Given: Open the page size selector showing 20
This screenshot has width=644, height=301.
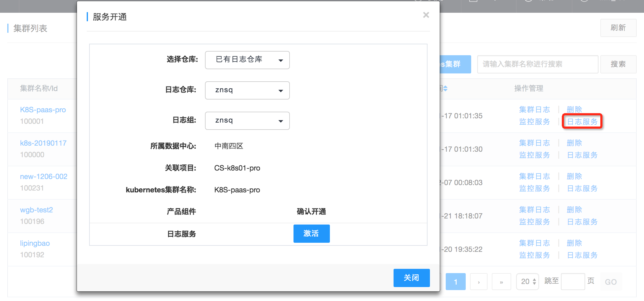Looking at the screenshot, I should click(527, 282).
